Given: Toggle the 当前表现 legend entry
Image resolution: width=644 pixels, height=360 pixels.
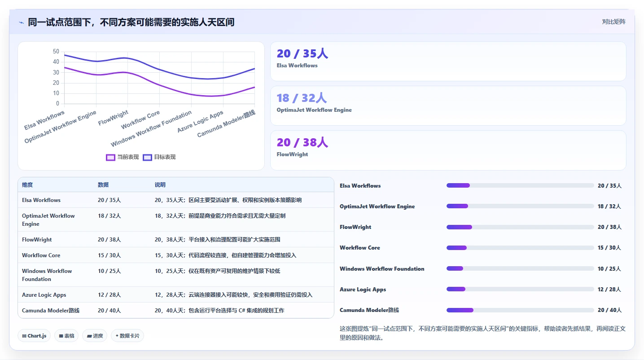Looking at the screenshot, I should (x=123, y=157).
